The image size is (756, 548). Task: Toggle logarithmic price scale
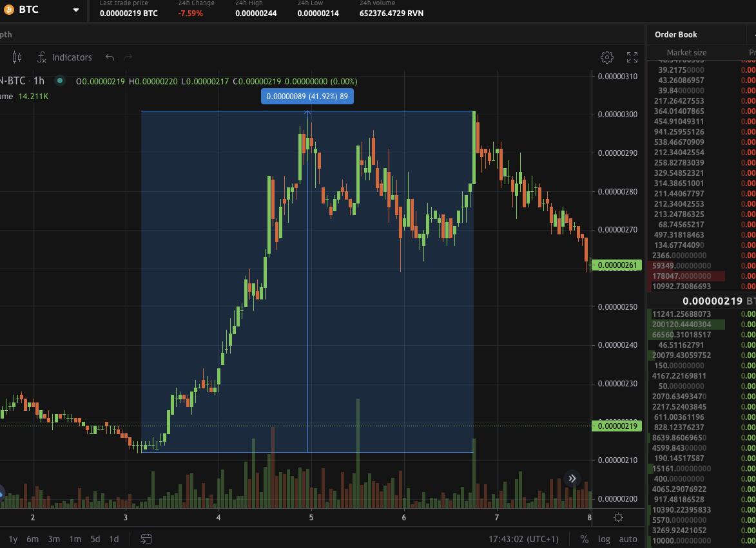(604, 540)
